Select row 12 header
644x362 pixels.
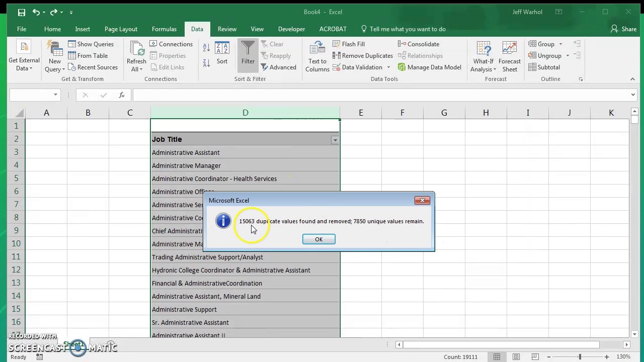coord(16,270)
